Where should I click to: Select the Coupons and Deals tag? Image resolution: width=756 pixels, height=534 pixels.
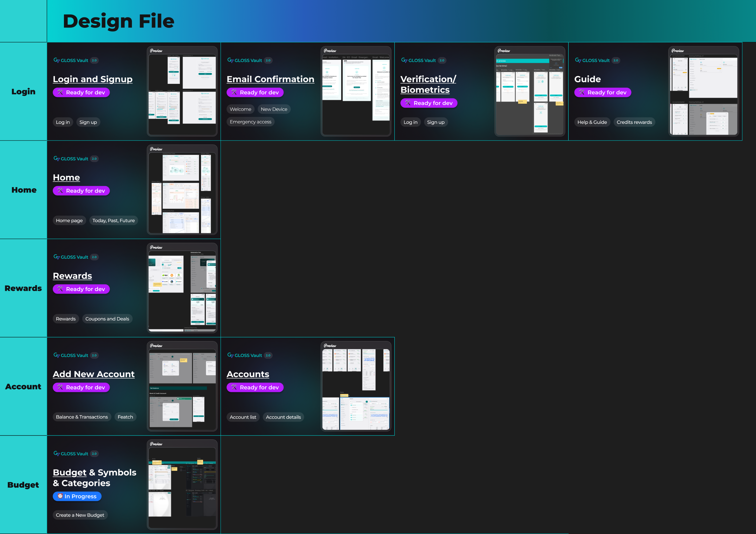tap(107, 319)
